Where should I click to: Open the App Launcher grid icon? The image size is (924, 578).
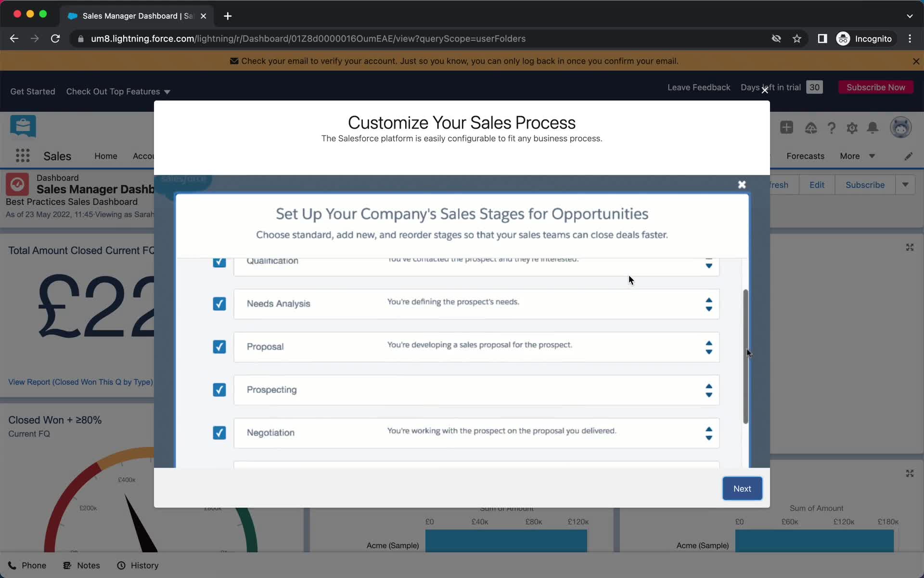(x=23, y=156)
